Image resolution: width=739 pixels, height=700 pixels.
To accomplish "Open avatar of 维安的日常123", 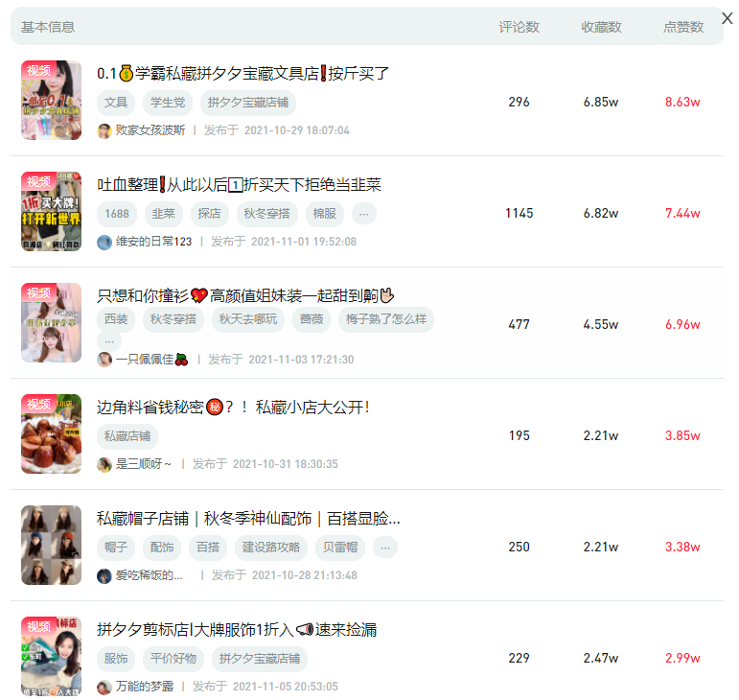I will click(104, 242).
